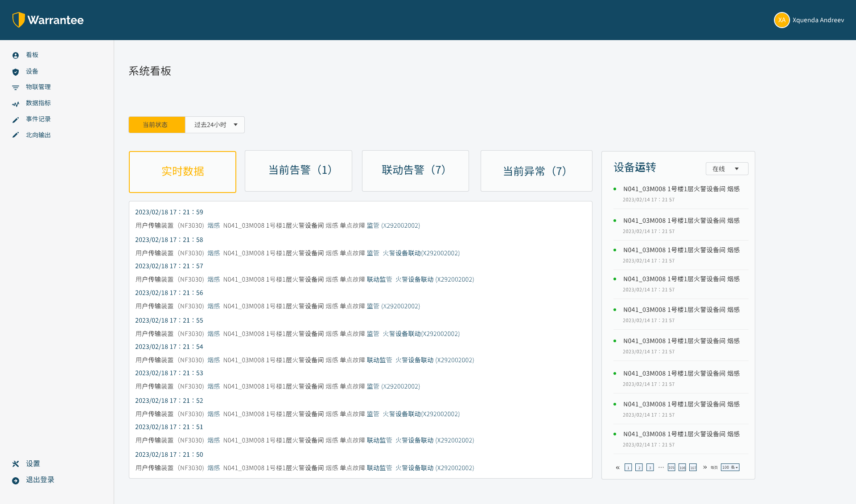Image resolution: width=856 pixels, height=504 pixels.
Task: Select the 当前告警（1）tab card
Action: (298, 171)
